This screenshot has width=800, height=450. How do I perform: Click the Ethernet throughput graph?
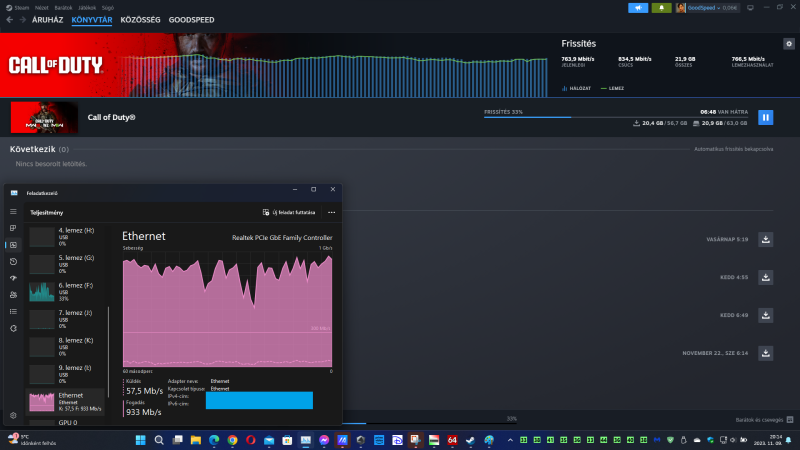pos(228,309)
